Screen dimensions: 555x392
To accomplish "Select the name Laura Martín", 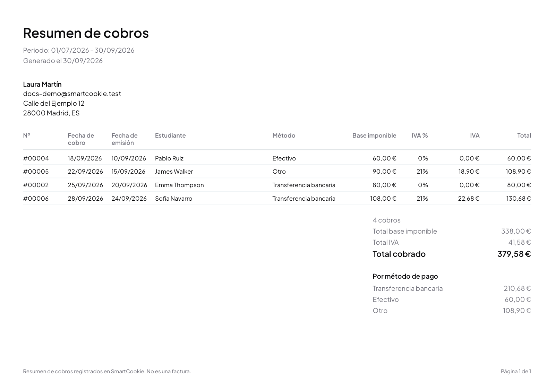I will coord(42,84).
